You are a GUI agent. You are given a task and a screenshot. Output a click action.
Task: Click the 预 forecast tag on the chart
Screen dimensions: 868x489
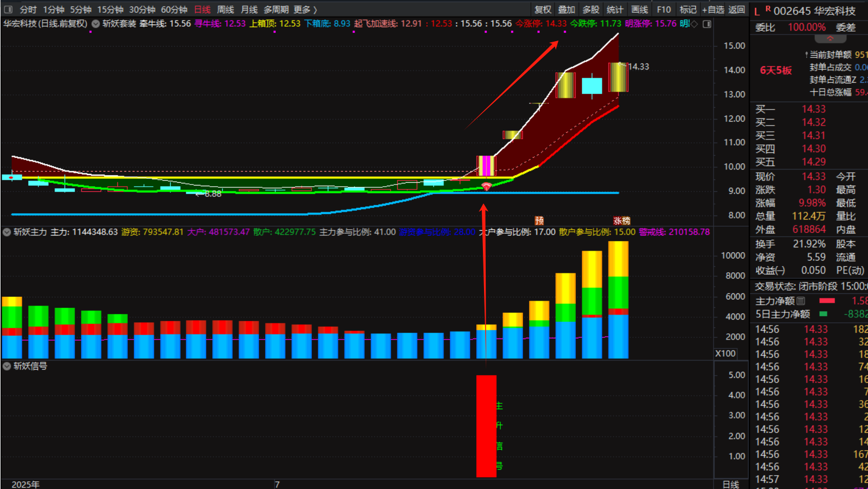point(539,221)
